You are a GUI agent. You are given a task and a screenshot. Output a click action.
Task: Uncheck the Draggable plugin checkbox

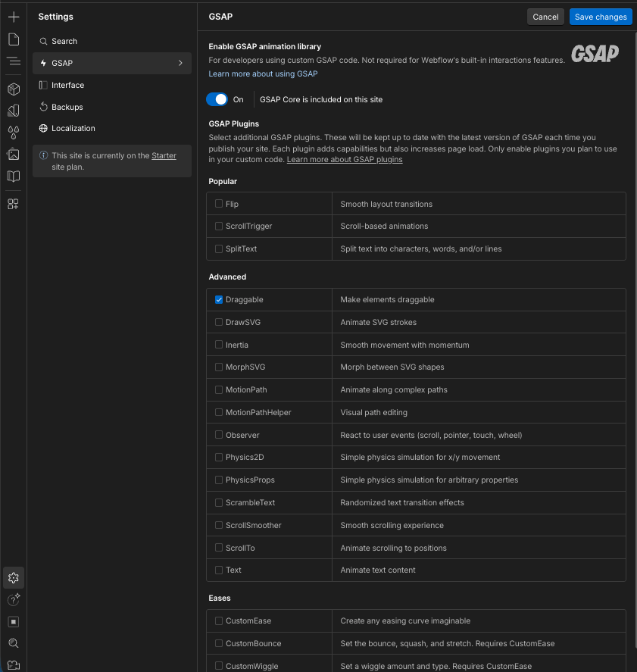219,300
